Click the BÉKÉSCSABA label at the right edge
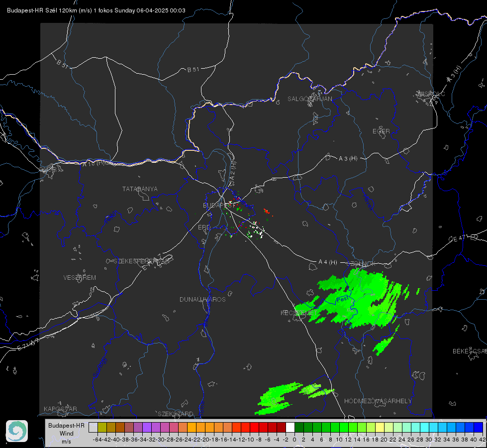 point(470,351)
